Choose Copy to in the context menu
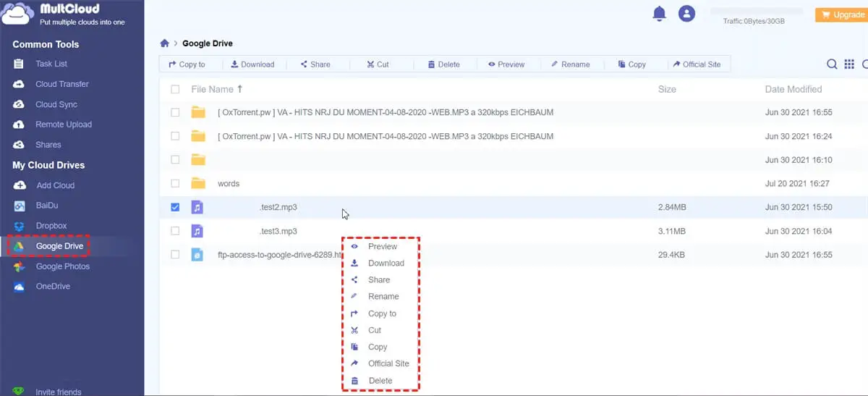 coord(380,313)
